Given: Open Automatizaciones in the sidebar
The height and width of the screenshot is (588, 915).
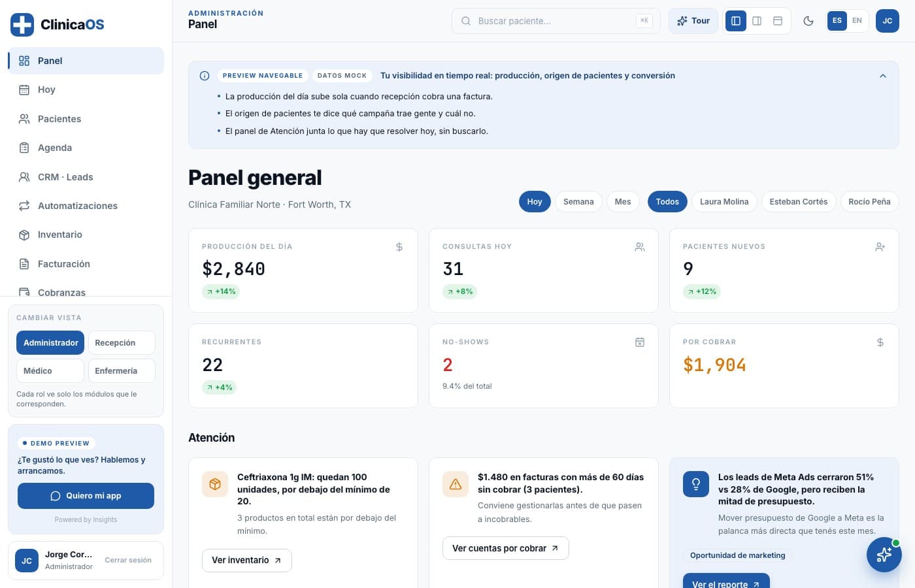Looking at the screenshot, I should 86,206.
